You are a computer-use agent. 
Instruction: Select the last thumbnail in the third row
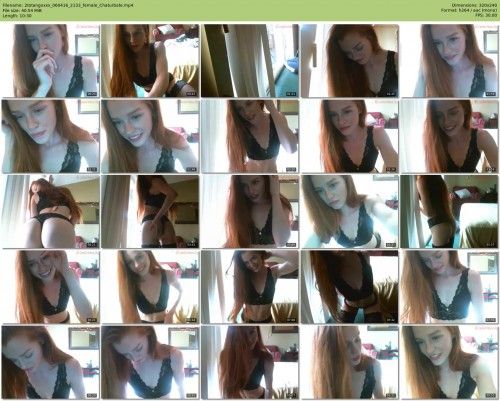(x=450, y=212)
